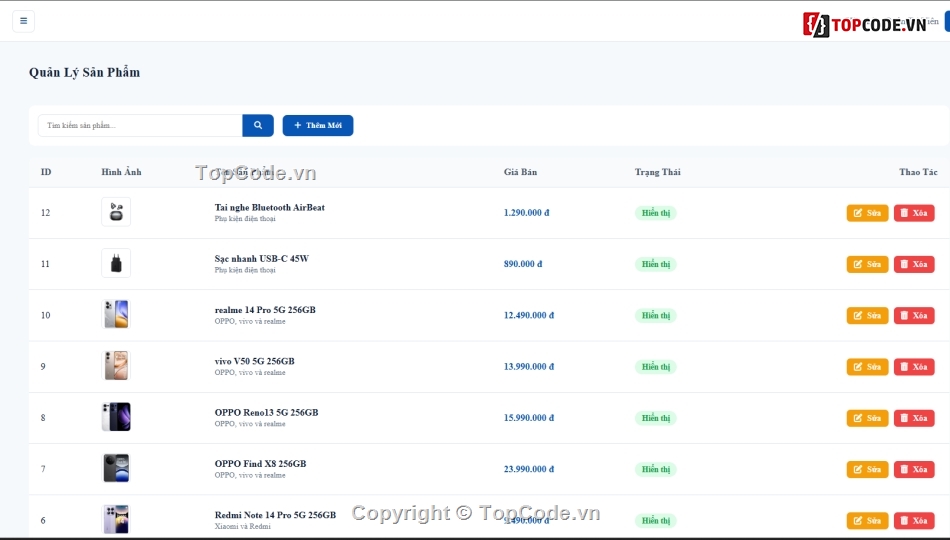This screenshot has width=950, height=540.
Task: Select product name Redmi Note 14 Pro 5G 256GB
Action: coord(275,515)
